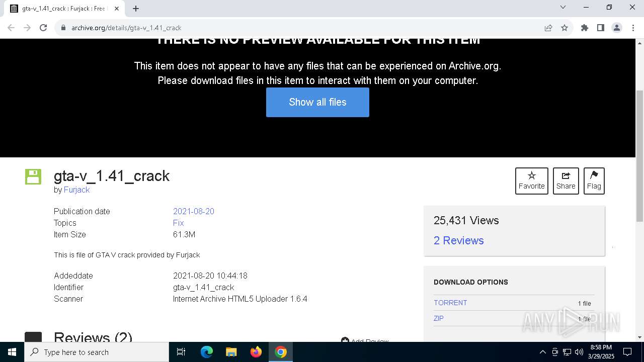Image resolution: width=644 pixels, height=362 pixels.
Task: Close the gta-v_1.41_crack tab
Action: click(117, 9)
